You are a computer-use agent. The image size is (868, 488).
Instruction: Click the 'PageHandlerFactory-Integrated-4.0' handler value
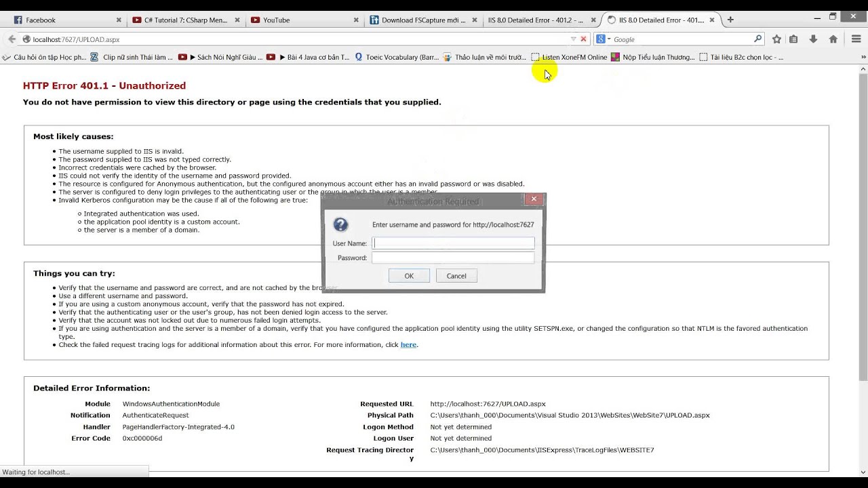click(x=178, y=427)
